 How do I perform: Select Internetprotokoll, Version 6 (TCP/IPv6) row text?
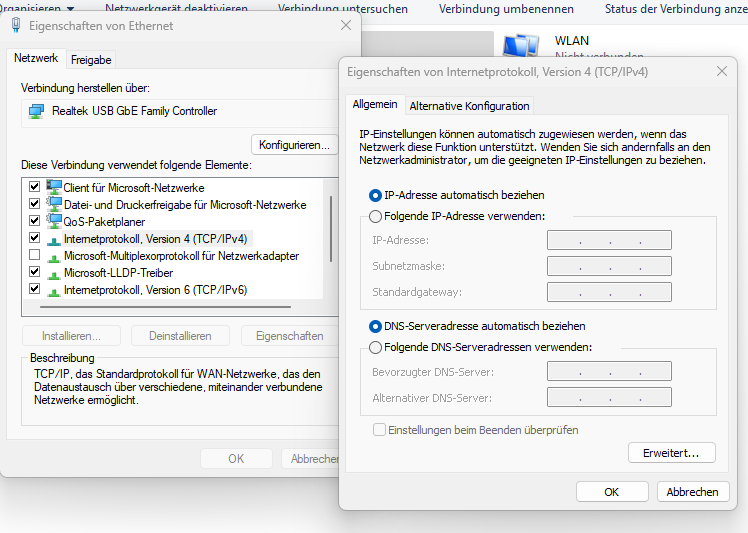tap(156, 290)
